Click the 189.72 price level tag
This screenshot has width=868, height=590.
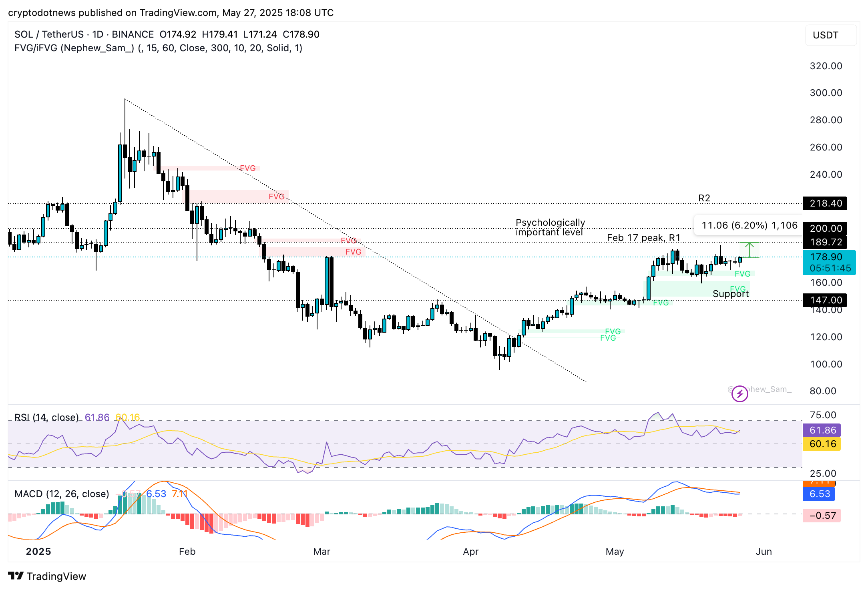coord(825,242)
